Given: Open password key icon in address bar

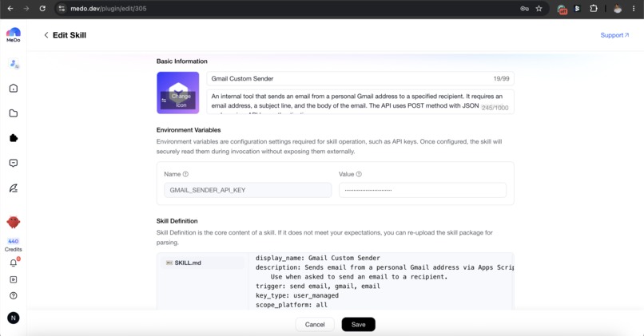Looking at the screenshot, I should pos(524,8).
